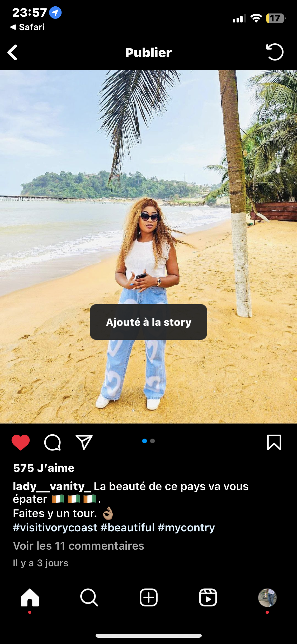Open #beautiful hashtag

[x=128, y=527]
